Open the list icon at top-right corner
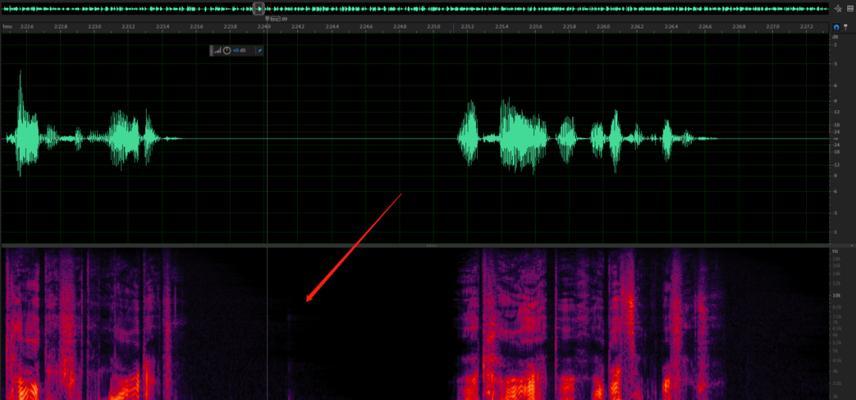This screenshot has width=856, height=400. (x=849, y=8)
